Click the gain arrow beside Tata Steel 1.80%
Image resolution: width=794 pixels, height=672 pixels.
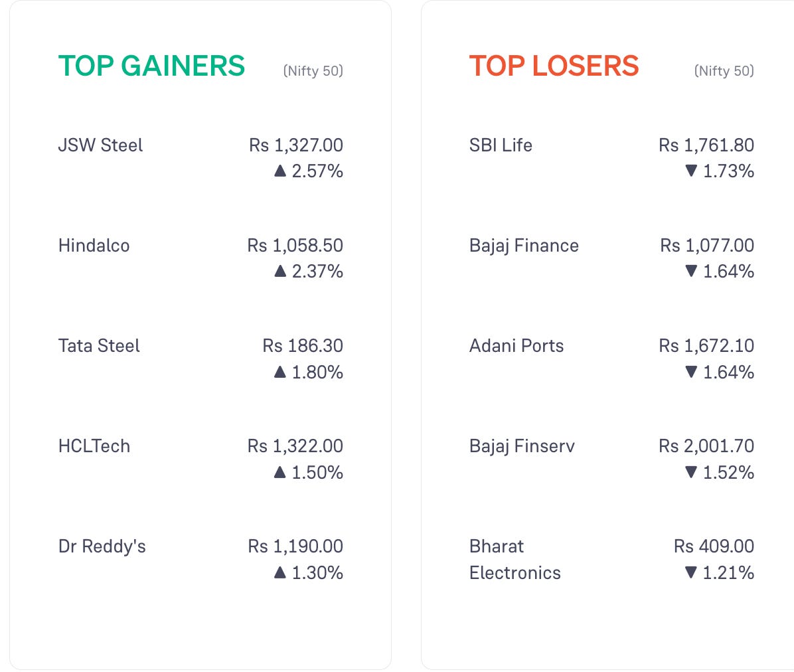280,372
